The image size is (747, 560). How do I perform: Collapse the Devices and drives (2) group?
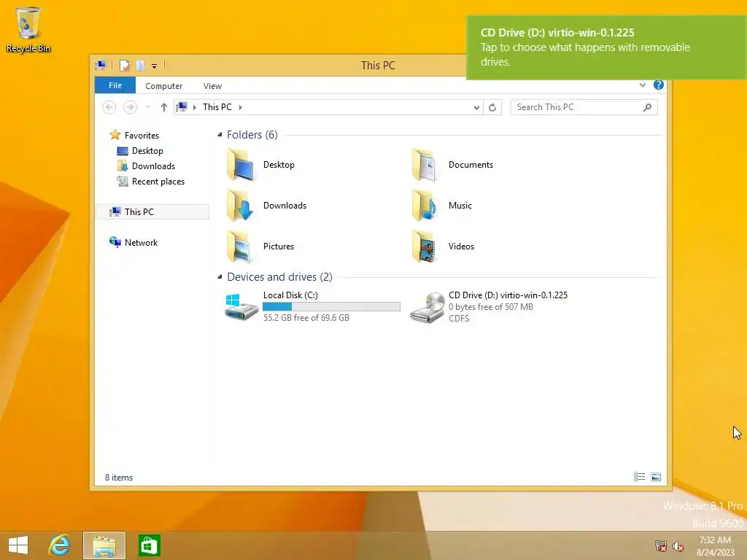[x=220, y=276]
